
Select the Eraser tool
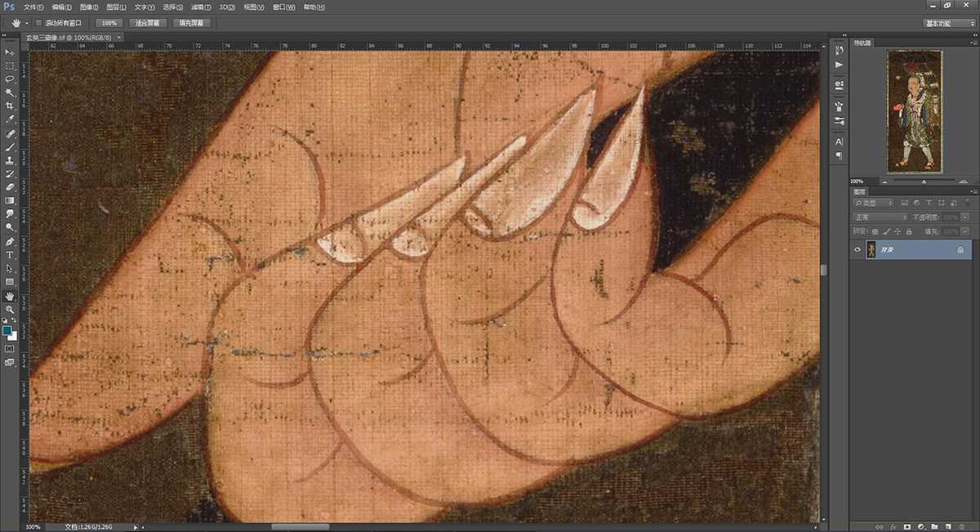(x=10, y=187)
